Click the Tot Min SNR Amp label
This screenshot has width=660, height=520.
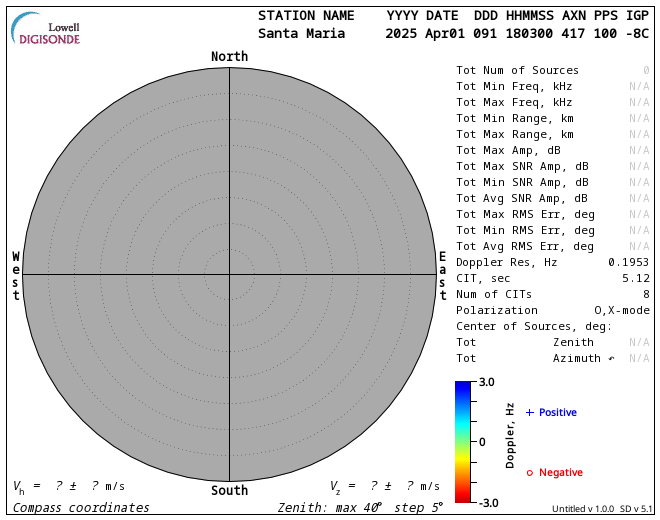point(522,182)
